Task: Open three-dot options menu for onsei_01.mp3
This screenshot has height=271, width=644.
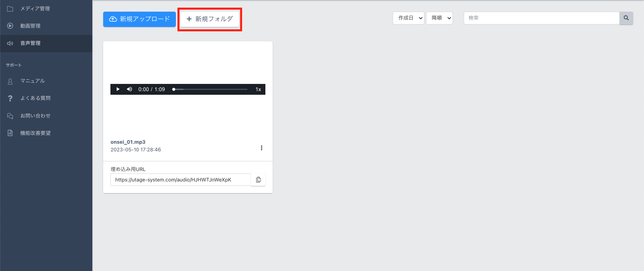Action: coord(261,148)
